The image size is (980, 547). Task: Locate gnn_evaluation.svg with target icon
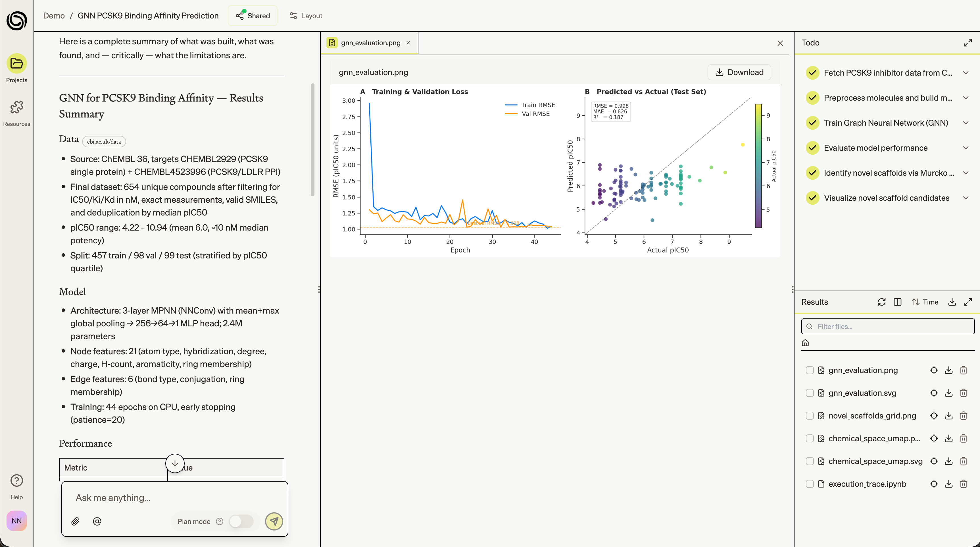[934, 393]
